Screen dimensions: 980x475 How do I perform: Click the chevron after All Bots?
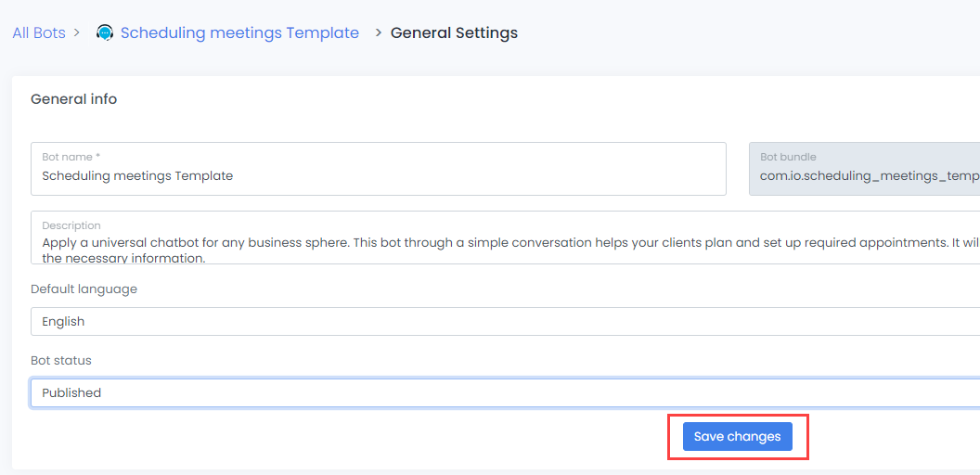pos(77,33)
